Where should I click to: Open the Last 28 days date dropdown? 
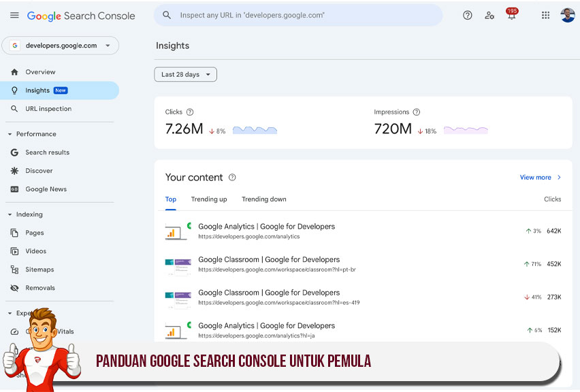[186, 74]
